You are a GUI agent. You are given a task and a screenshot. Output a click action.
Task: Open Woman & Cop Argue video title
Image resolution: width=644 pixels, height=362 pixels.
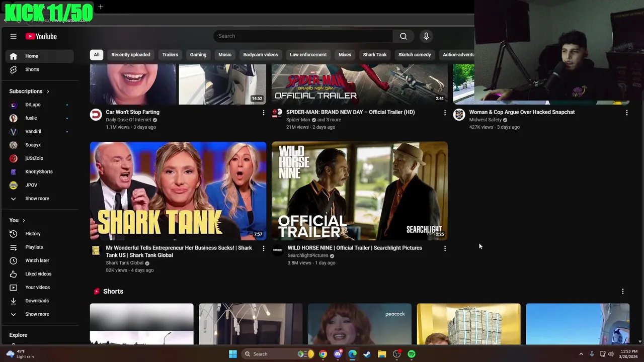point(522,112)
